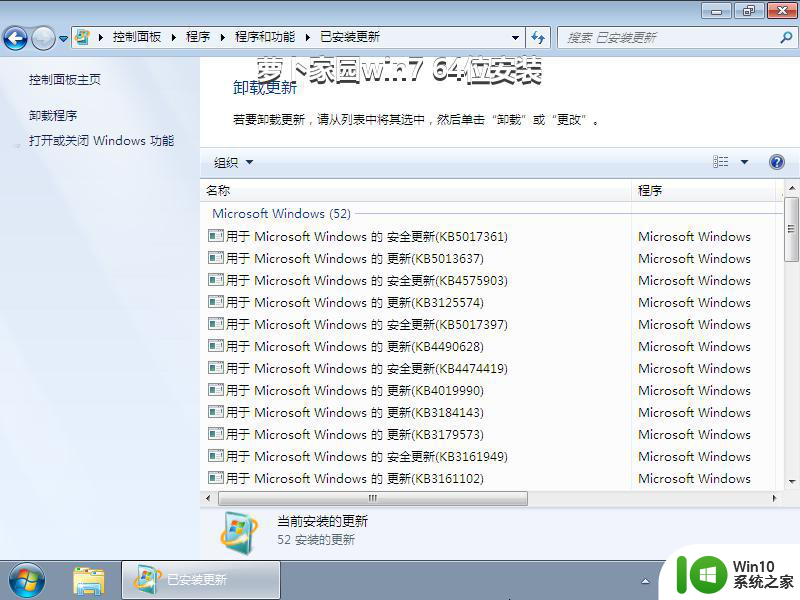The image size is (800, 600).
Task: Open the help question mark icon
Action: coord(776,162)
